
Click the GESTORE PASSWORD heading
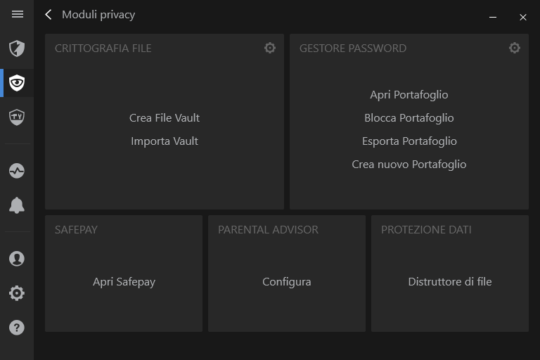point(353,48)
